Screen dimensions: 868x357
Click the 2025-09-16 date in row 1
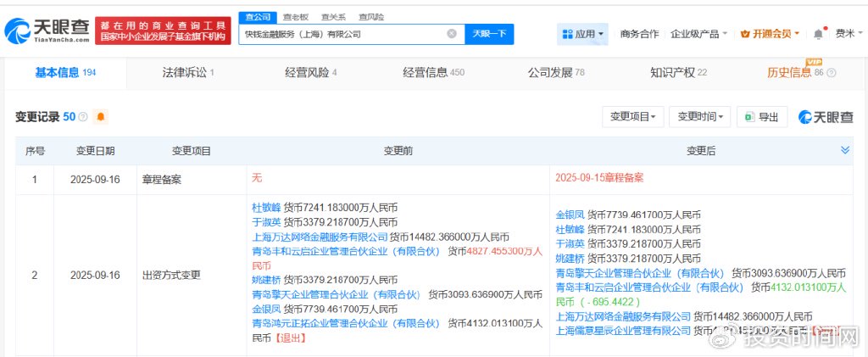point(95,179)
